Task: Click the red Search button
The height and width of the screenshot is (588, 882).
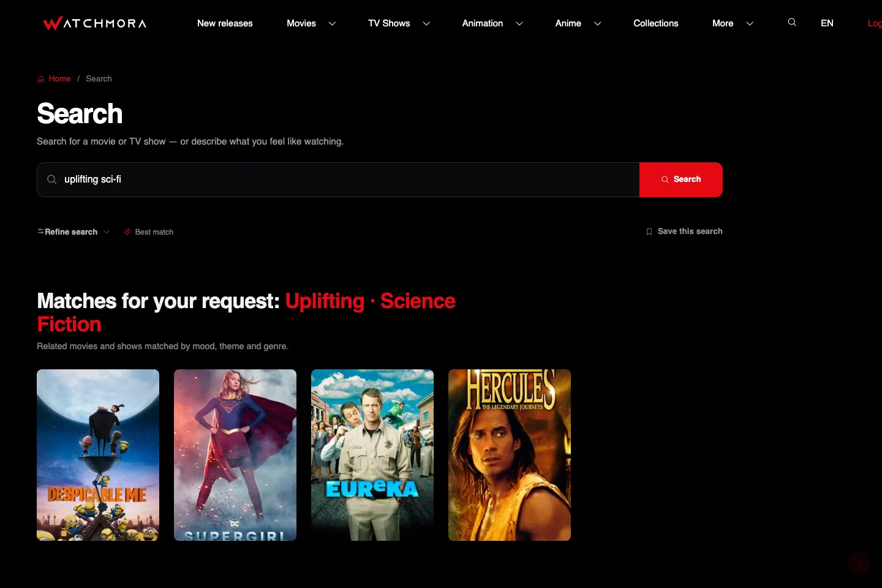Action: [x=681, y=179]
